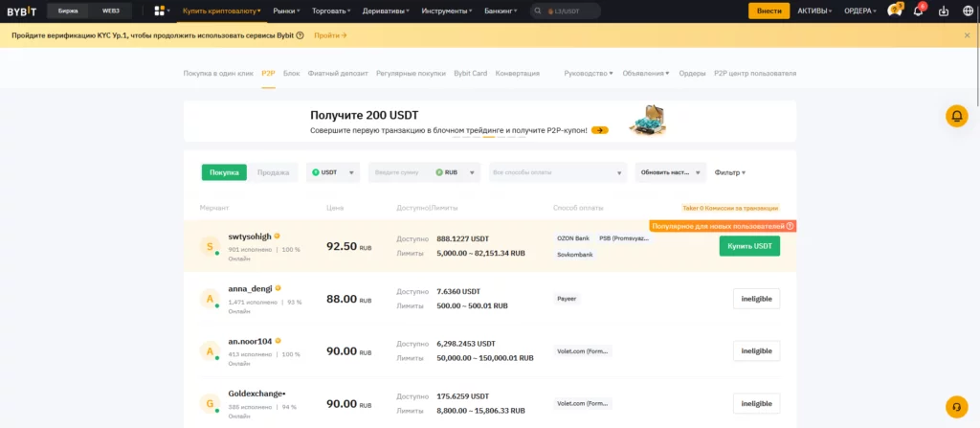
Task: Close the KYC verification banner
Action: [x=967, y=35]
